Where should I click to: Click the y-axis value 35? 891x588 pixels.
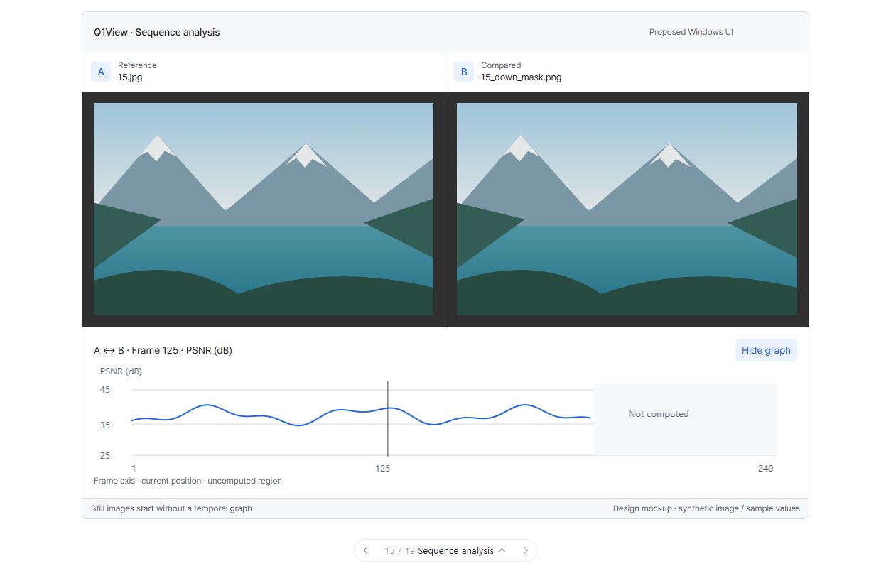tap(105, 425)
